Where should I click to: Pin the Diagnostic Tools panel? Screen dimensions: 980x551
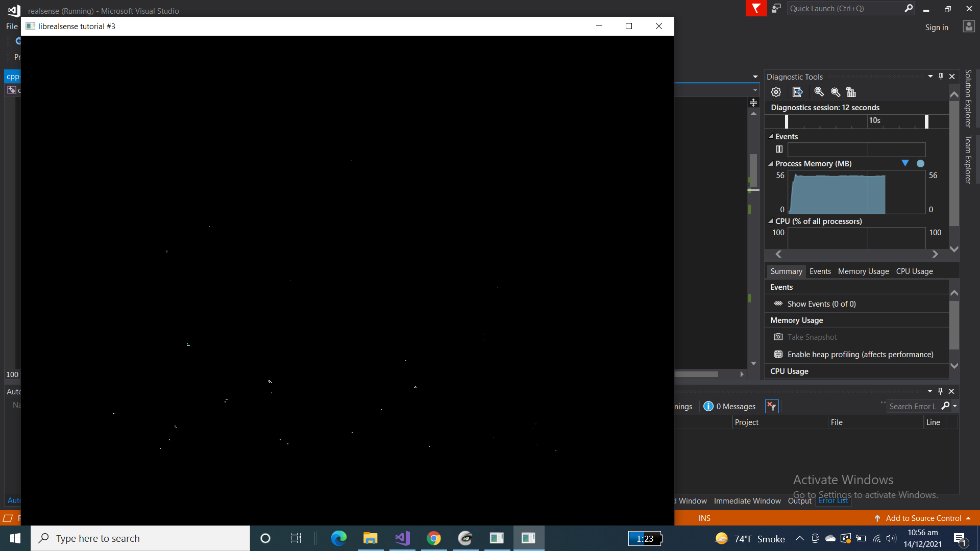941,77
